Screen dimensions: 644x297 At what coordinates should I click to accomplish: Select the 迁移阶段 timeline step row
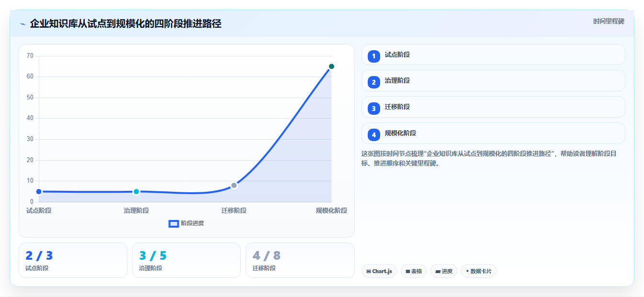click(x=493, y=107)
